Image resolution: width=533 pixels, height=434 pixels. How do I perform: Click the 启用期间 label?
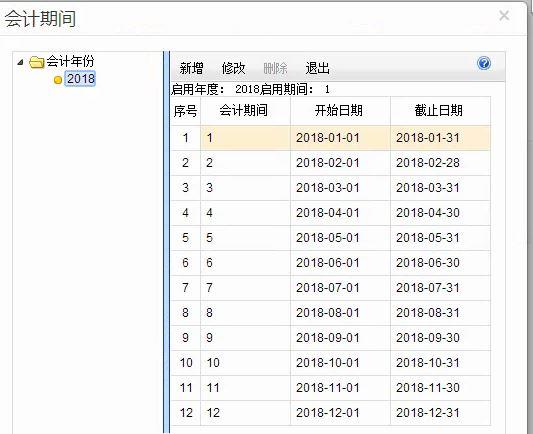coord(287,90)
